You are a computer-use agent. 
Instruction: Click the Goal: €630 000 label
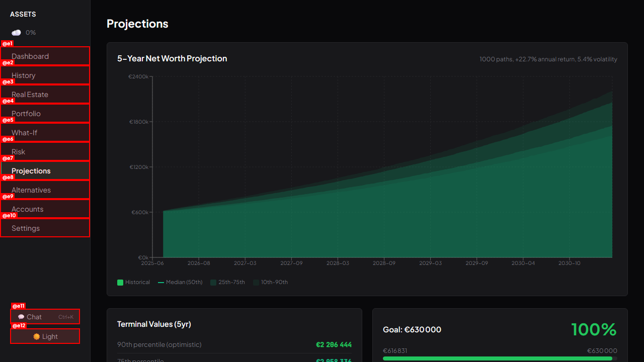click(x=412, y=330)
